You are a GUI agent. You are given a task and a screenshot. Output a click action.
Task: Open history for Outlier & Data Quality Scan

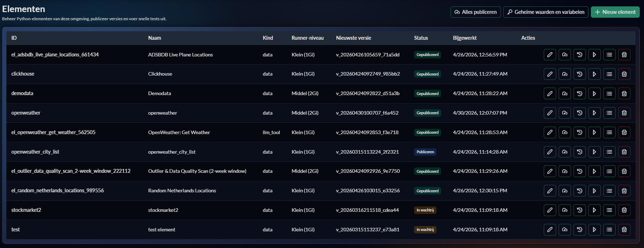pos(580,171)
